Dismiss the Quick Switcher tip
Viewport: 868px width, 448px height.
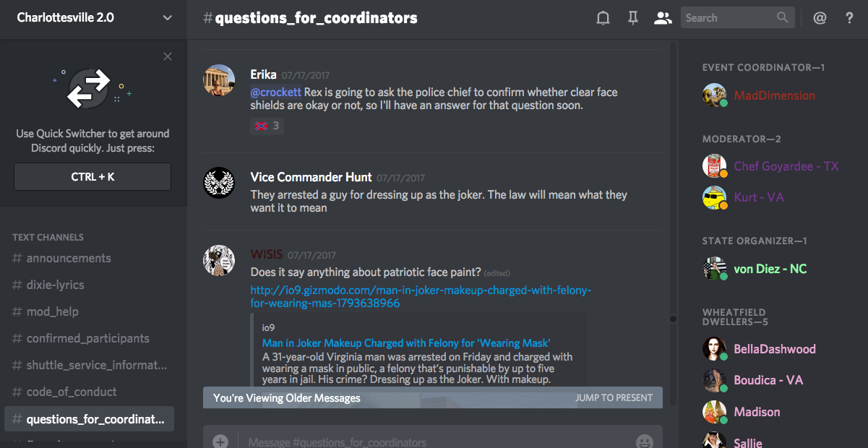(168, 56)
